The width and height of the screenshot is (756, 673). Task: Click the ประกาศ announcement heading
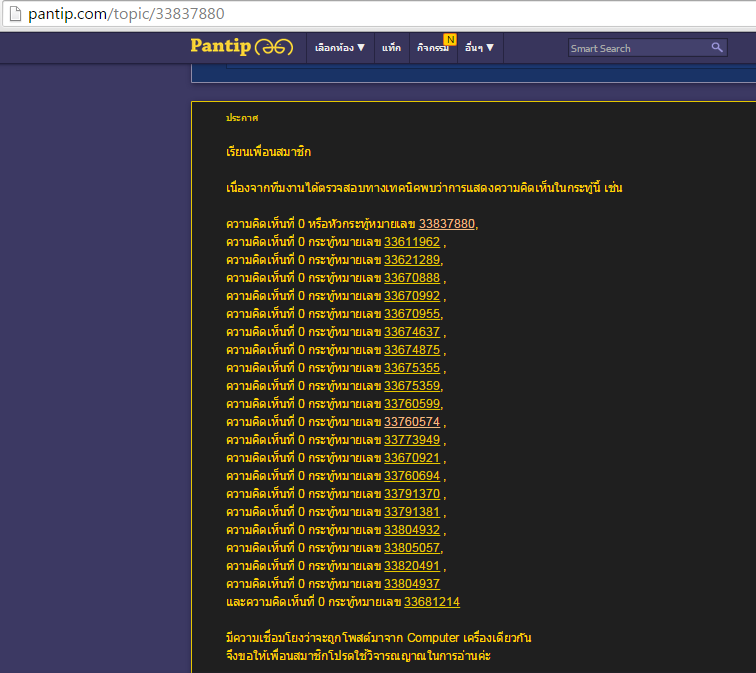[x=242, y=118]
